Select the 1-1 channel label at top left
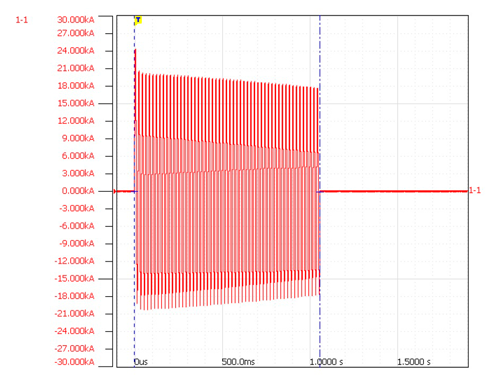The image size is (500, 386). [x=22, y=20]
